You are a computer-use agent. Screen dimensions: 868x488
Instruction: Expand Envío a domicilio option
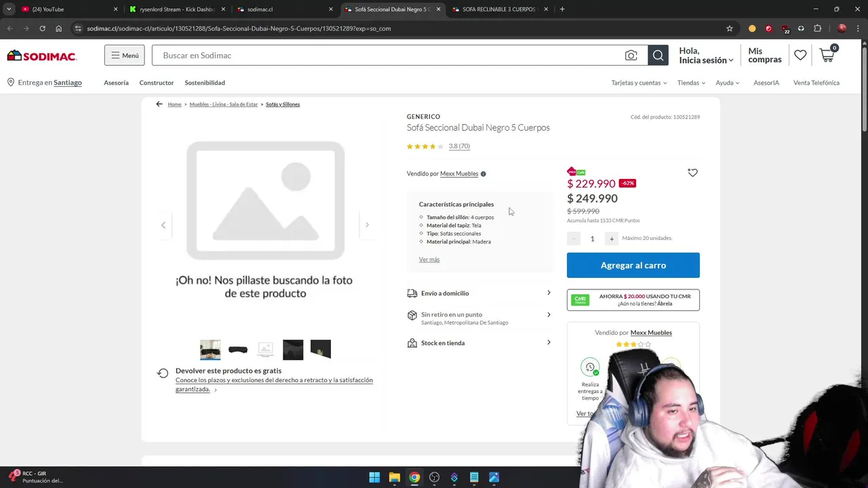pyautogui.click(x=479, y=293)
